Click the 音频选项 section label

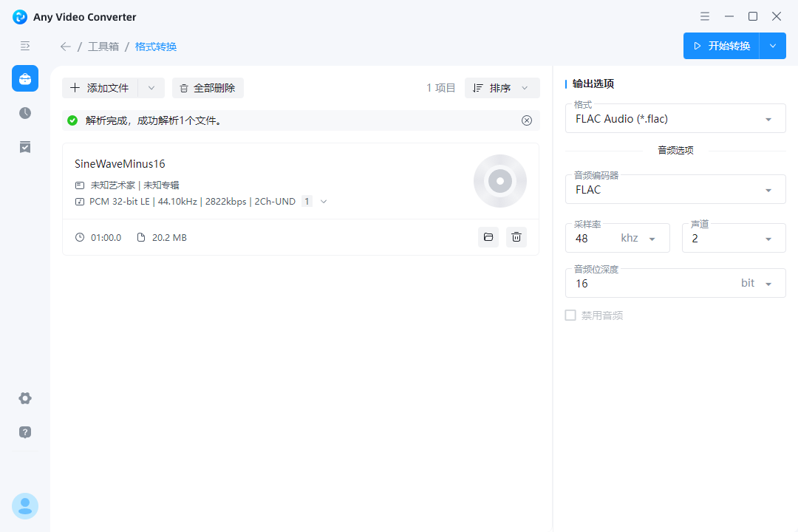coord(675,151)
